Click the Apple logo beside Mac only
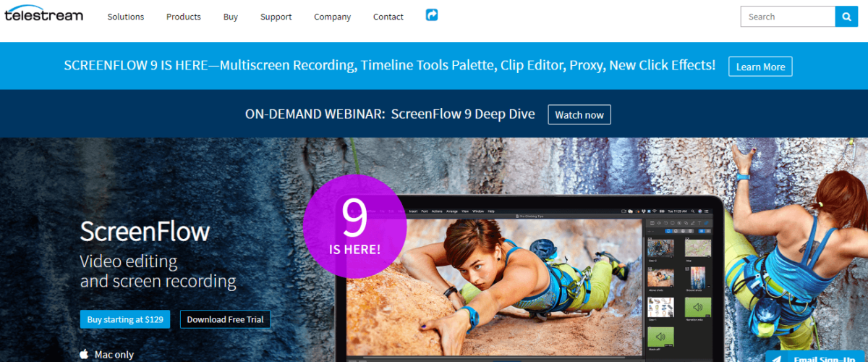This screenshot has height=362, width=868. coord(85,354)
